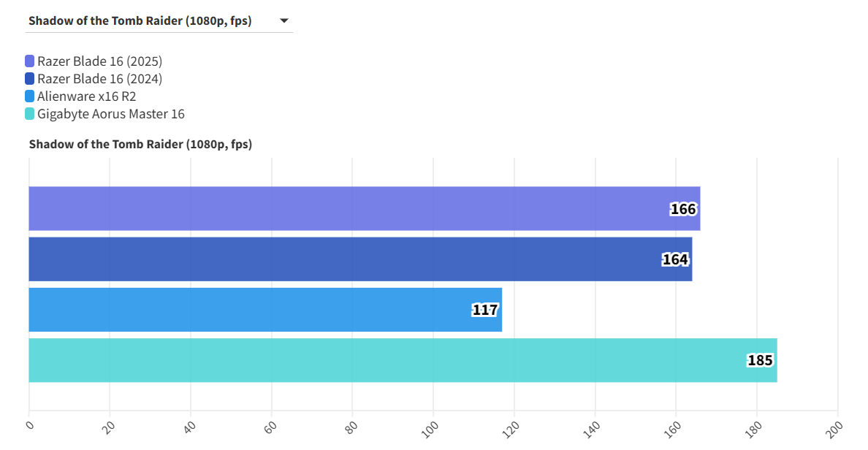Click the Razer Blade 16 (2025) color swatch
Screen dimensions: 868x450
pos(30,61)
